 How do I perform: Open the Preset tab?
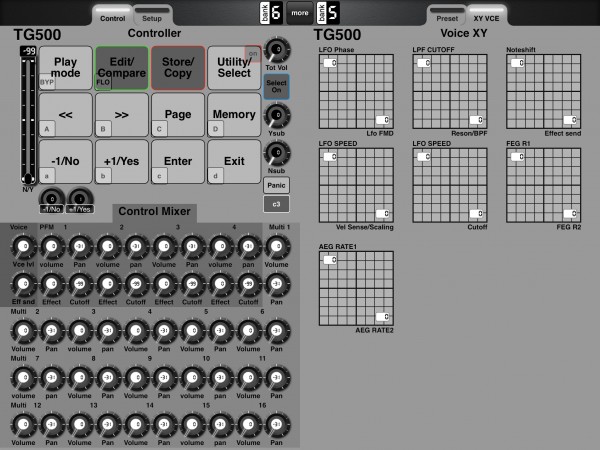click(447, 16)
